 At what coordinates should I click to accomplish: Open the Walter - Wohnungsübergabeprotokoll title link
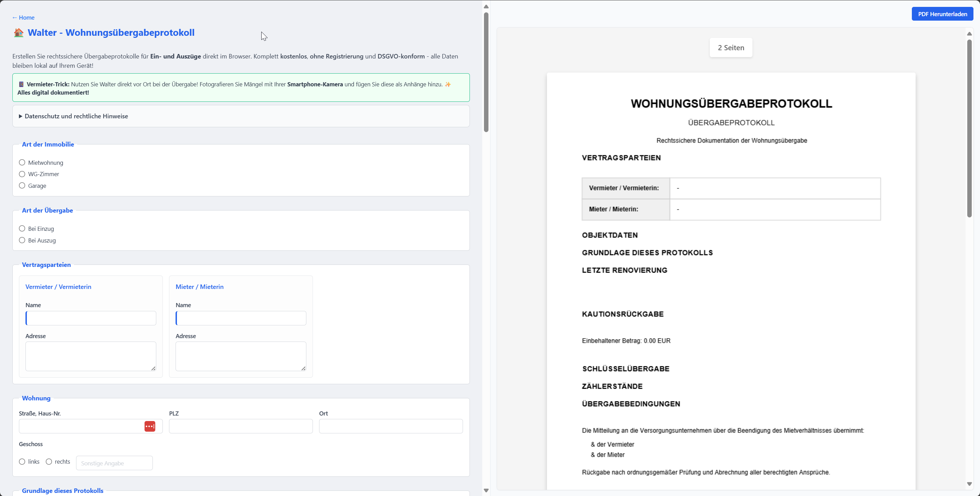111,33
